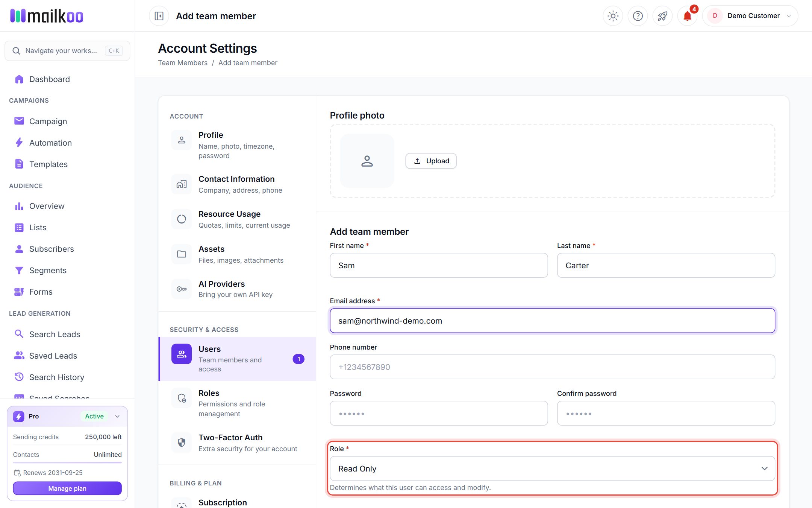The height and width of the screenshot is (508, 812).
Task: Click the Manage plan button
Action: [67, 488]
